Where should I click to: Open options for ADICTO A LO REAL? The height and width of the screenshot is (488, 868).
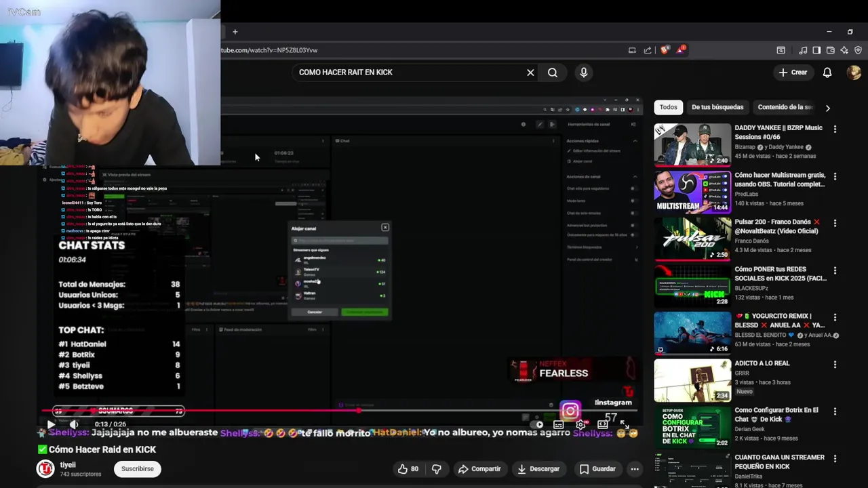[835, 365]
